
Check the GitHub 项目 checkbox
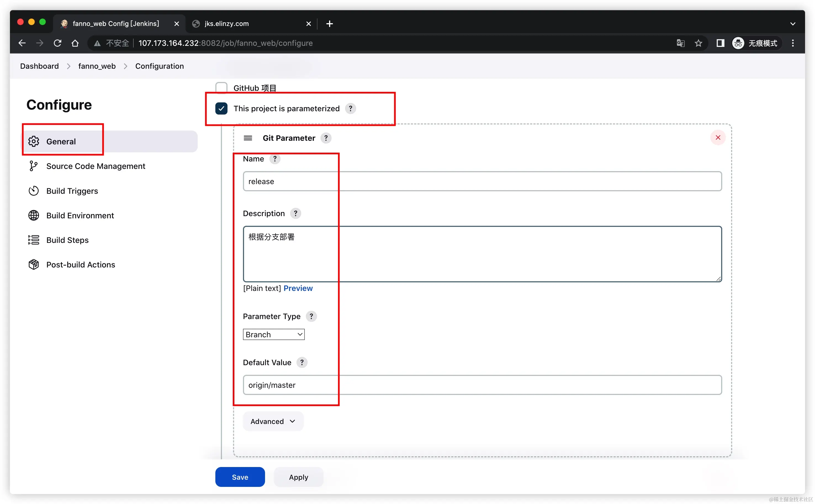click(221, 88)
